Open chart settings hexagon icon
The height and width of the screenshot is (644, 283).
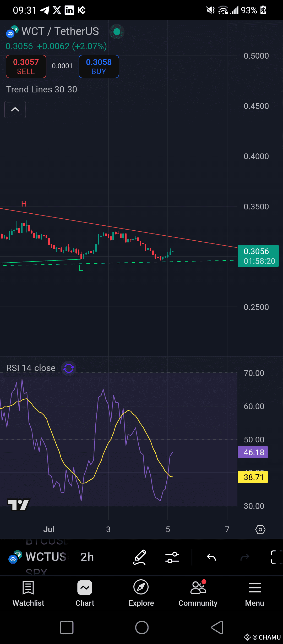pos(260,530)
